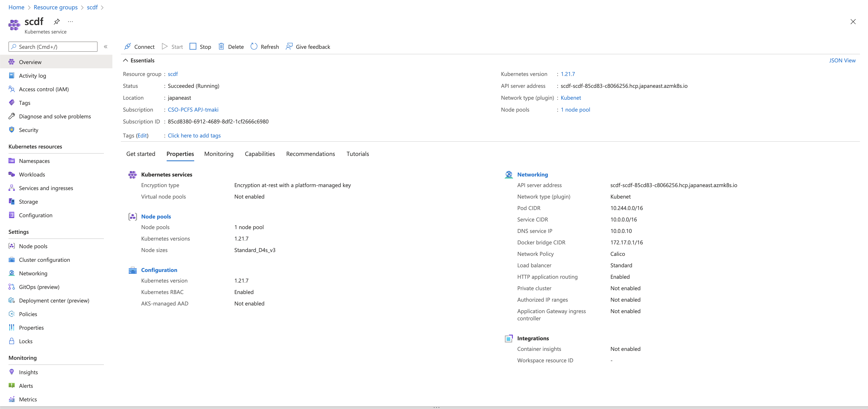Viewport: 868px width, 409px height.
Task: Select the Calico network policy value
Action: click(x=618, y=254)
